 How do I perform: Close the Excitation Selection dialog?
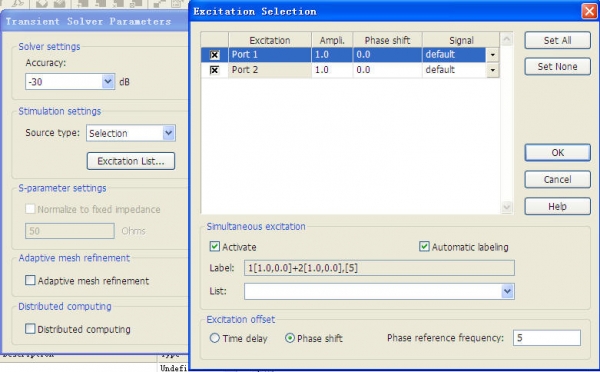[x=589, y=11]
